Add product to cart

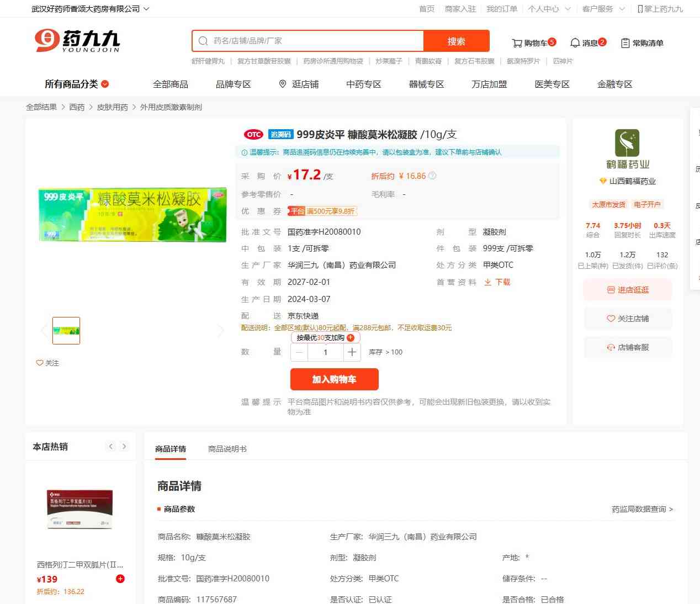334,379
